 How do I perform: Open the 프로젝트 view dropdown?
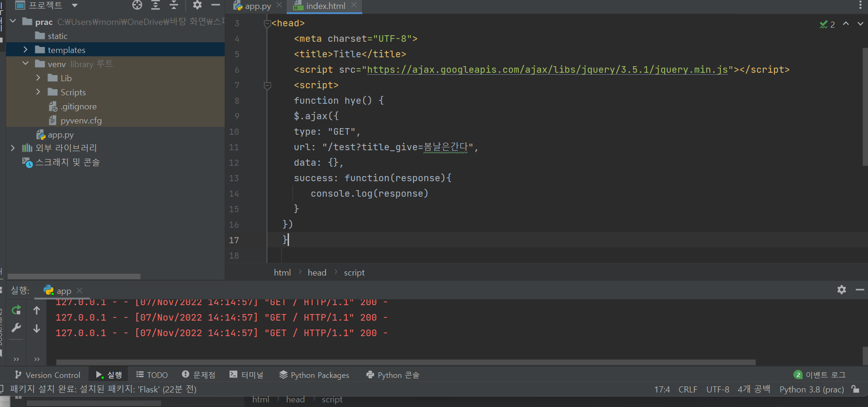click(75, 5)
